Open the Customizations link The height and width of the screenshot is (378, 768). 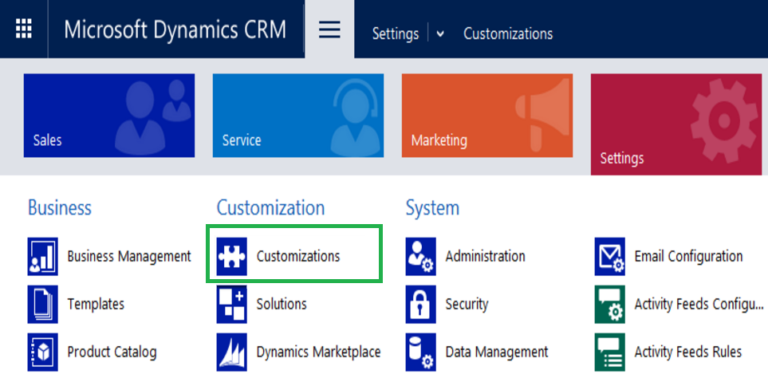[298, 256]
